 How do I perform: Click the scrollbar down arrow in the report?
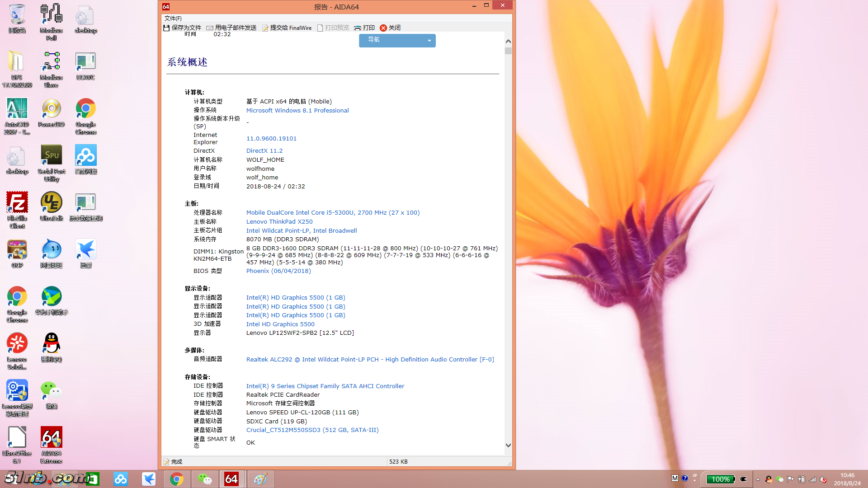click(508, 445)
